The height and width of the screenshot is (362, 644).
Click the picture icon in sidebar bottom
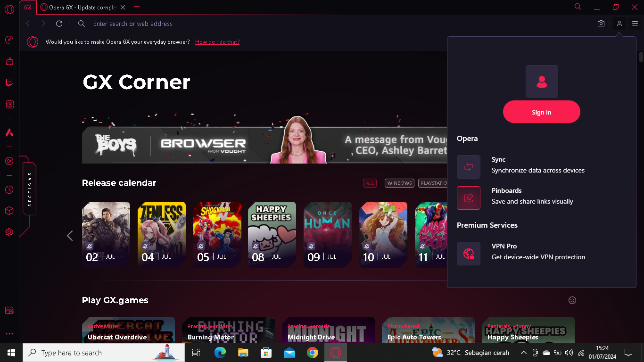(x=9, y=310)
